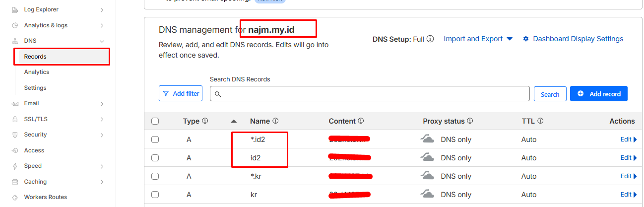Viewport: 644px width, 207px height.
Task: Toggle the select-all checkbox in table header
Action: click(155, 121)
